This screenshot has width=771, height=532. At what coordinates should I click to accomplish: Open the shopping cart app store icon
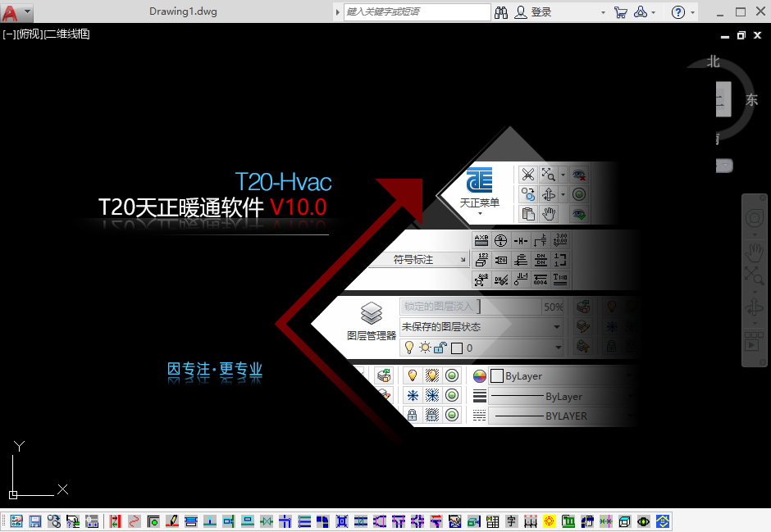pyautogui.click(x=620, y=12)
